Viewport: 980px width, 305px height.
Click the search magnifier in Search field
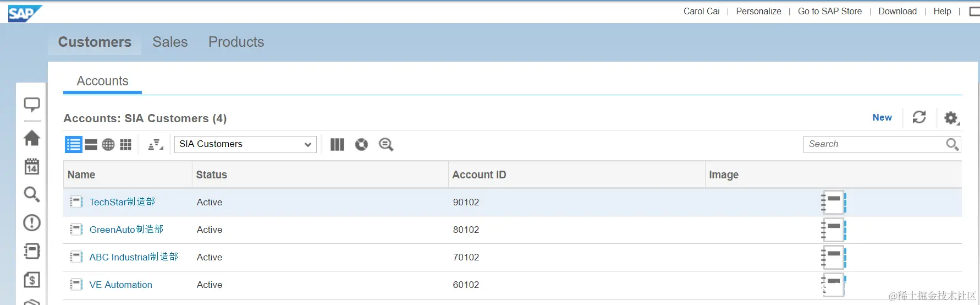click(953, 144)
